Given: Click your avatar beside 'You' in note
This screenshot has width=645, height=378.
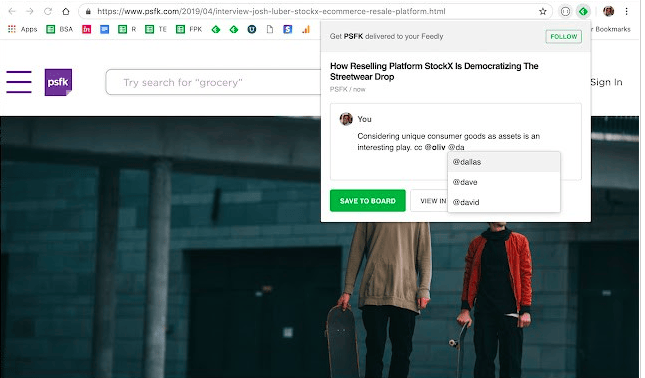Looking at the screenshot, I should (x=346, y=119).
